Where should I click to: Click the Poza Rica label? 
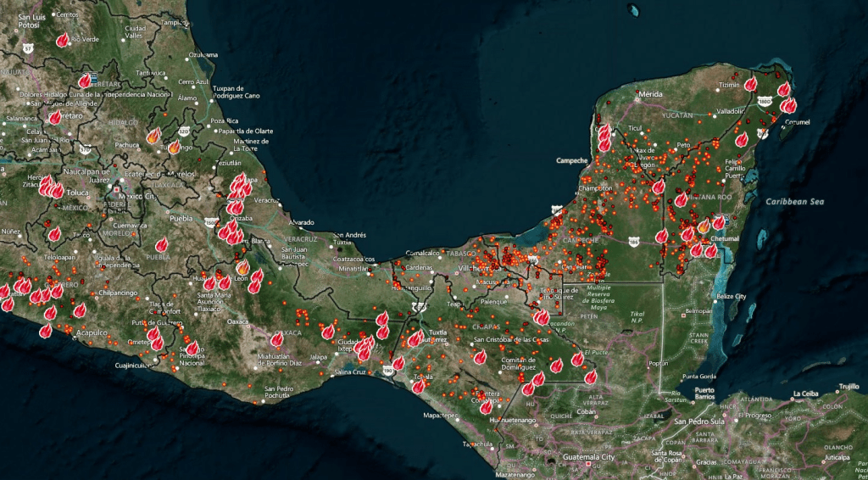225,120
